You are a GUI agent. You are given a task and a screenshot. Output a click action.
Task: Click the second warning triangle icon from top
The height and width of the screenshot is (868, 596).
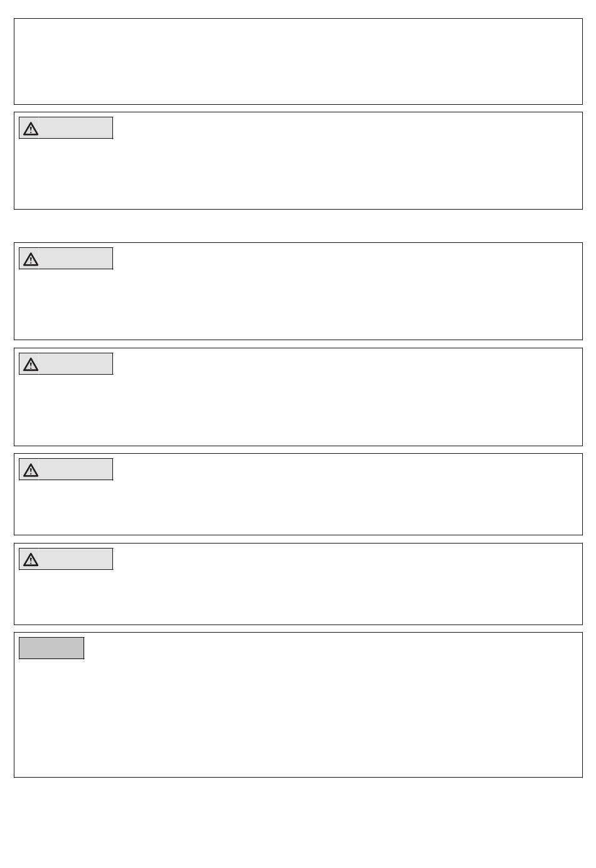31,259
